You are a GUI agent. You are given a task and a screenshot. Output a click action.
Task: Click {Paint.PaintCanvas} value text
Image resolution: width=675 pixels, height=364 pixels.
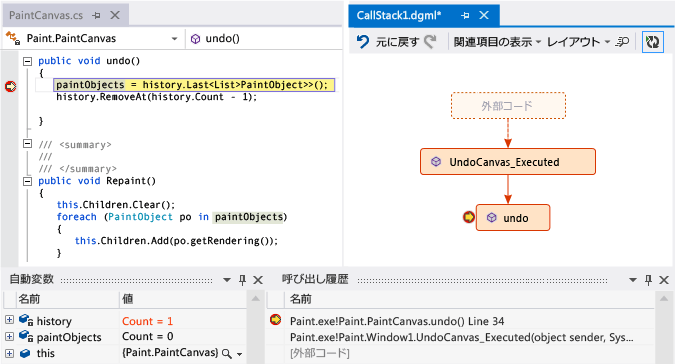pyautogui.click(x=170, y=353)
